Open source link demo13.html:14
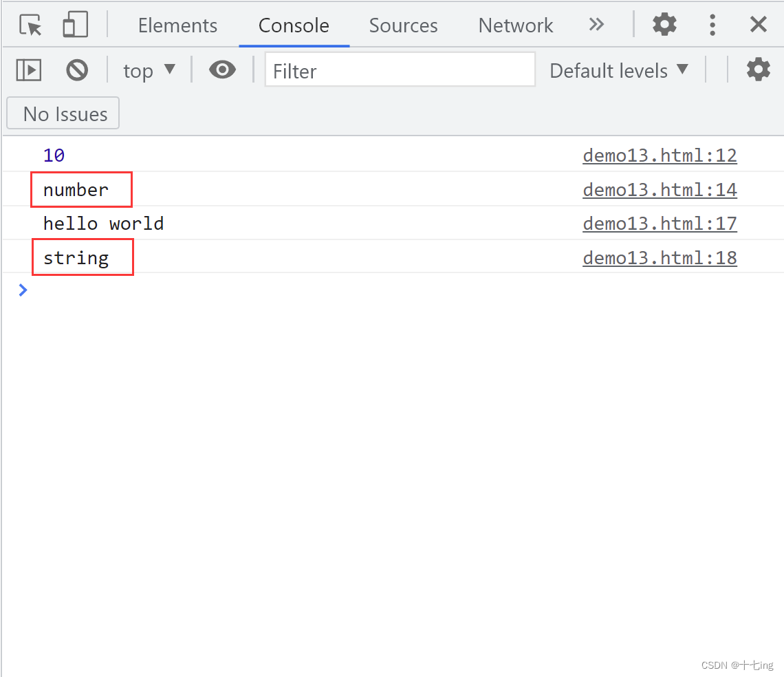This screenshot has width=784, height=677. tap(660, 190)
